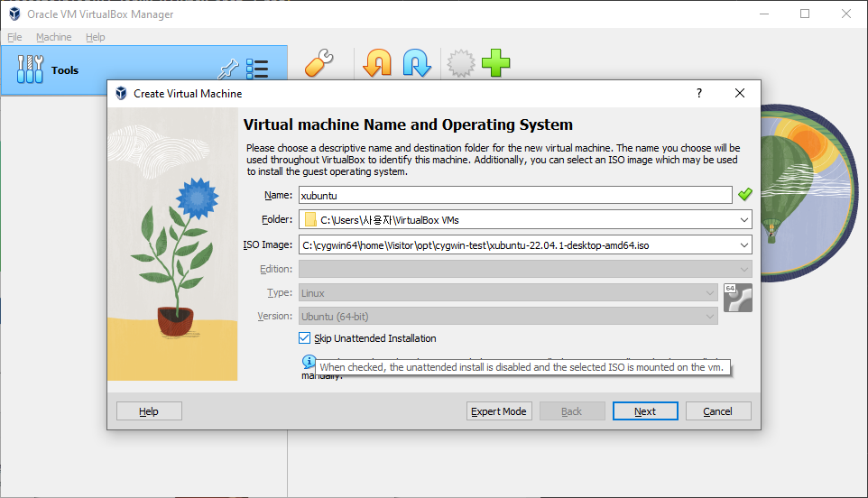Open the Preferences wrench icon in toolbar

pos(319,62)
